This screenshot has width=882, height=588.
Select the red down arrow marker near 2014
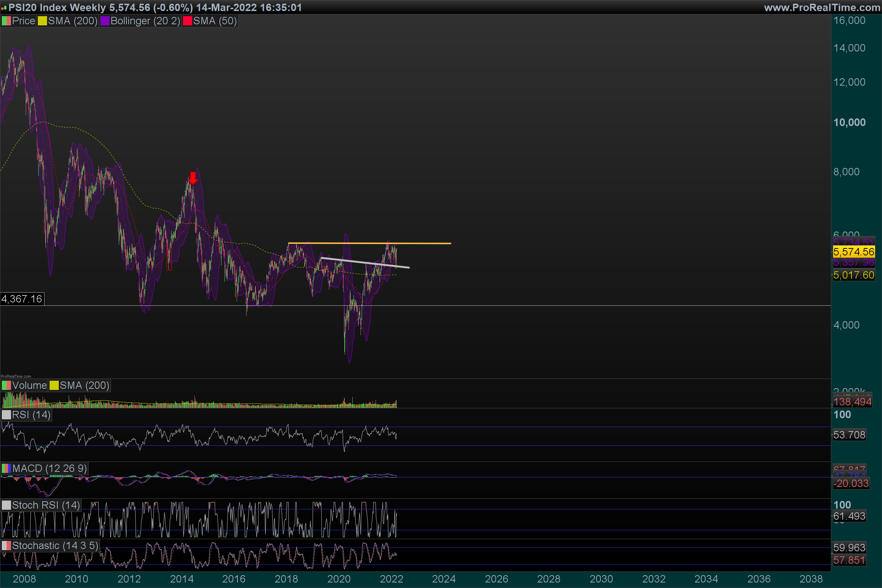193,178
